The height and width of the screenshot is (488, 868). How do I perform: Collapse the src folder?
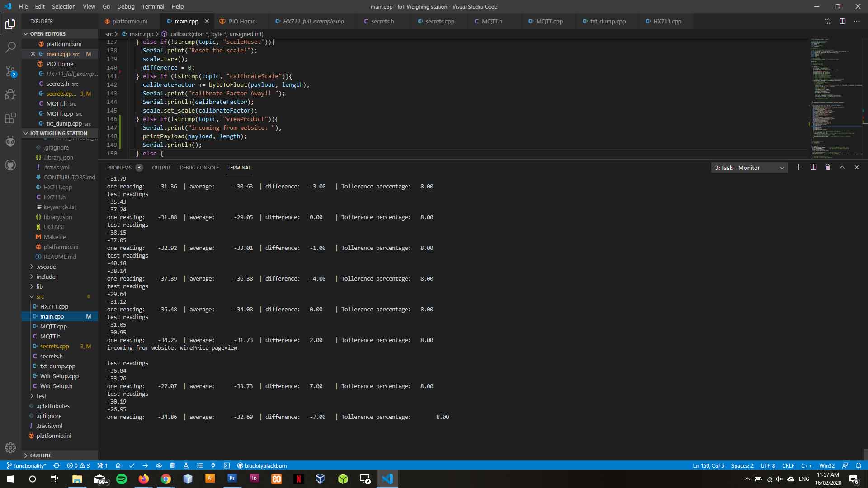40,296
